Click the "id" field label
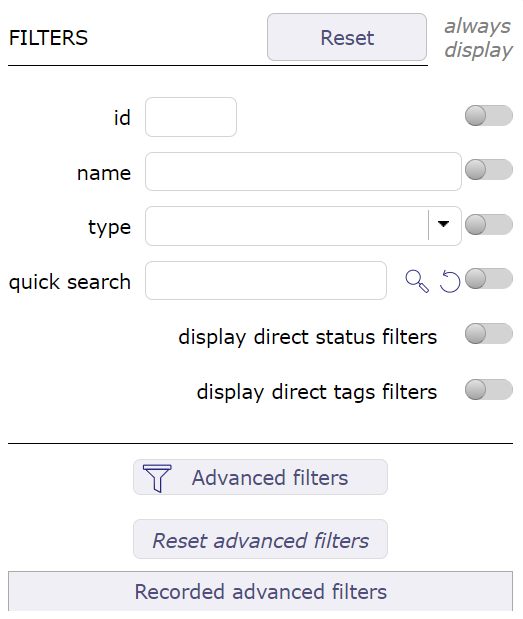 tap(122, 118)
